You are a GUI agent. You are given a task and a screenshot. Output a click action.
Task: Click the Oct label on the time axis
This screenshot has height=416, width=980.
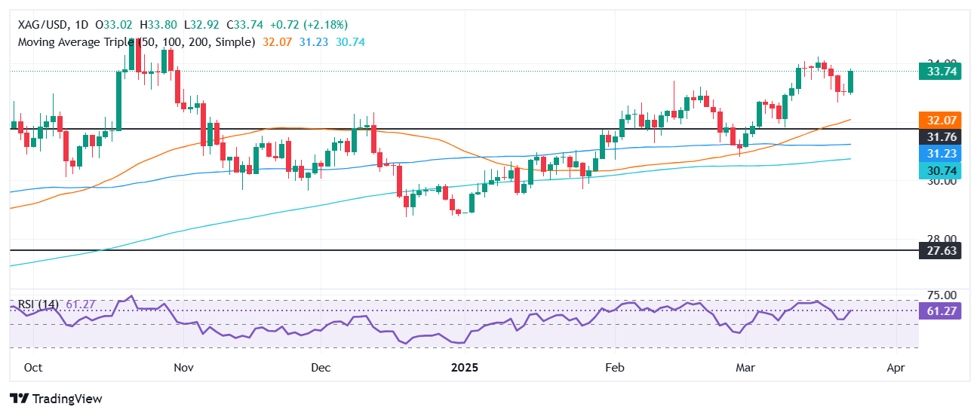click(x=32, y=369)
